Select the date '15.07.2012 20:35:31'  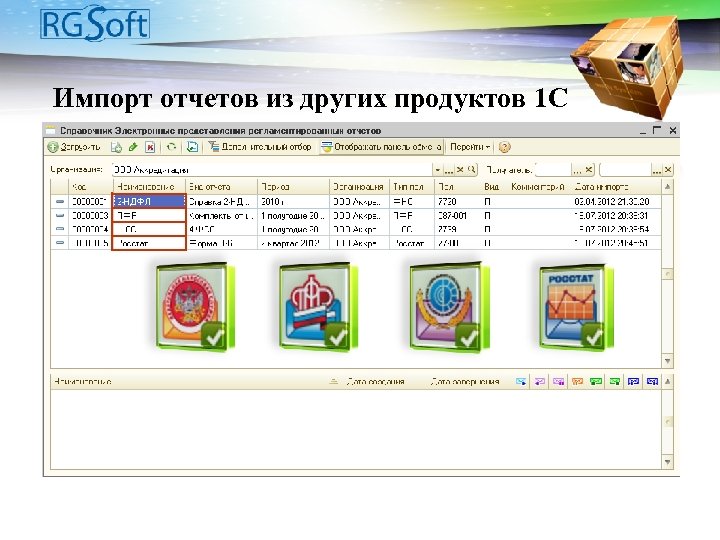coord(612,215)
